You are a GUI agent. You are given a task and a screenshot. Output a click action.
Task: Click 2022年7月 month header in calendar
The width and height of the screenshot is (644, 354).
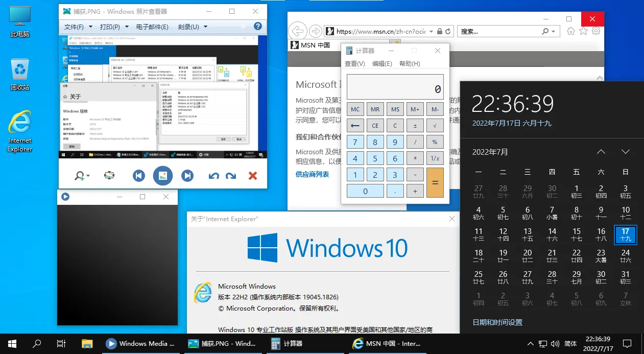click(490, 152)
